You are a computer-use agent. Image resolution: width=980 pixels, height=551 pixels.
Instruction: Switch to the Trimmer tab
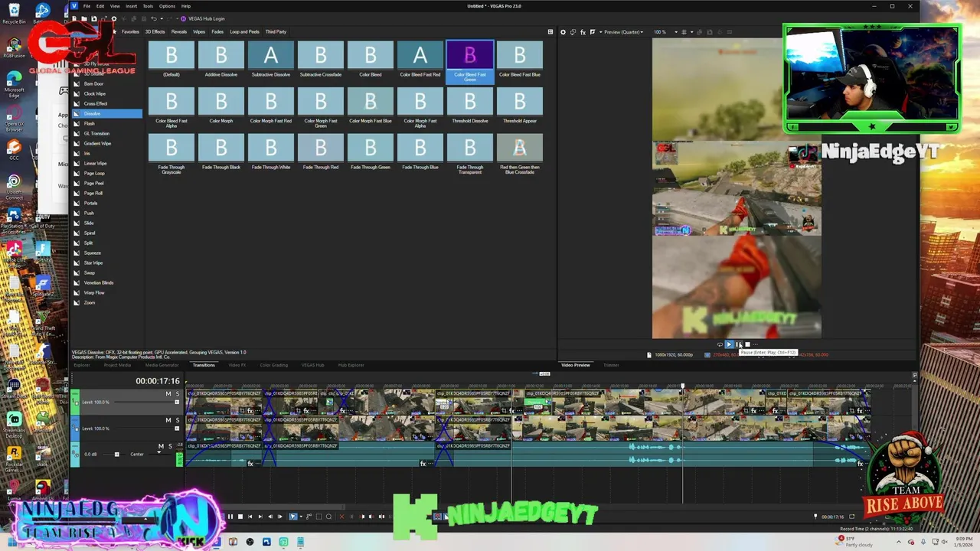[x=611, y=365]
